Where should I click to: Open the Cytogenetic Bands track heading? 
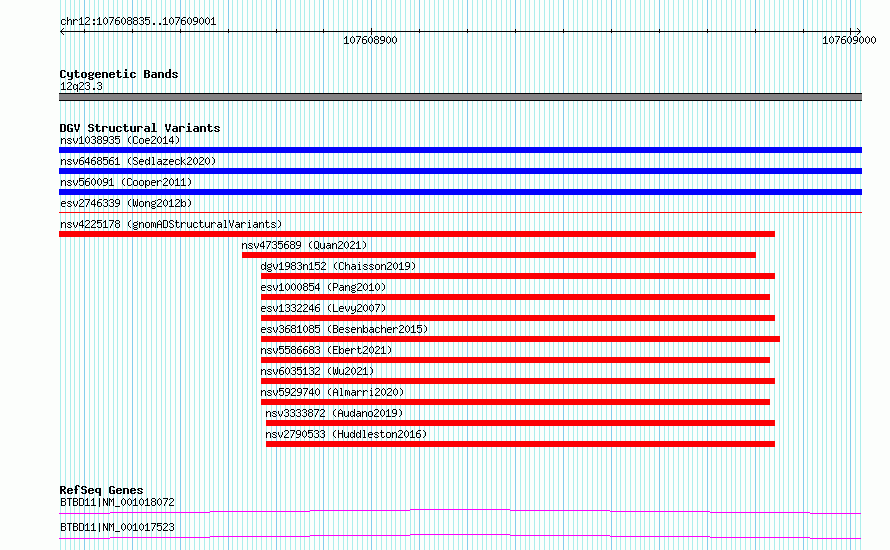tap(119, 74)
